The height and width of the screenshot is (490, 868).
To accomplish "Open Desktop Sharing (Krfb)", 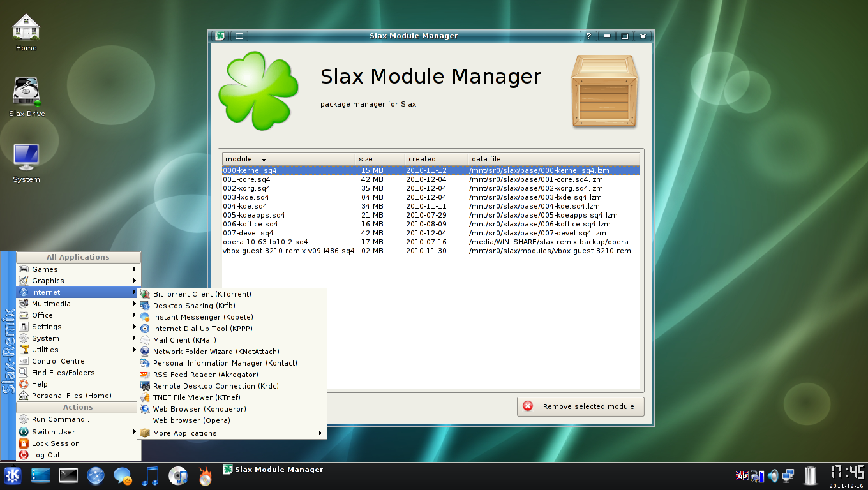I will 232,306.
